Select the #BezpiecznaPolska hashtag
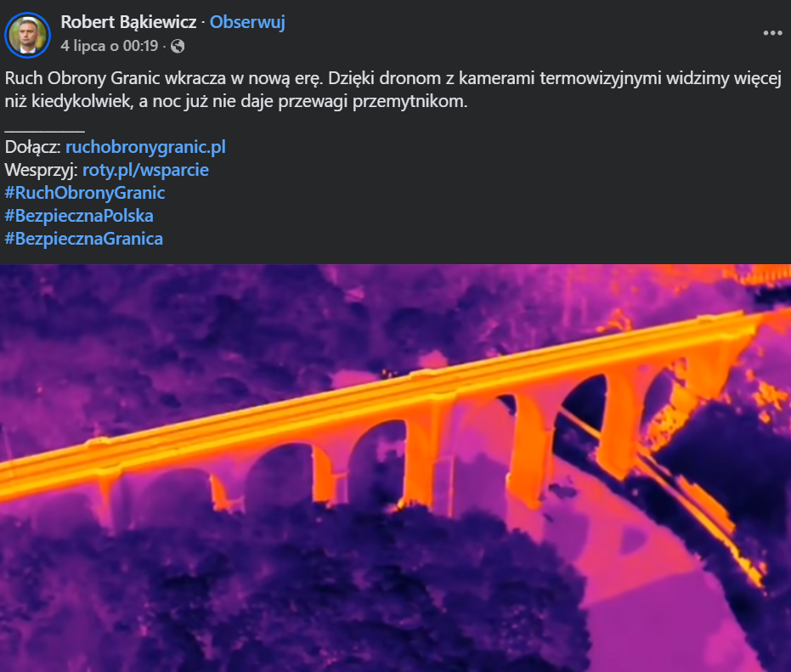This screenshot has width=791, height=672. click(79, 216)
